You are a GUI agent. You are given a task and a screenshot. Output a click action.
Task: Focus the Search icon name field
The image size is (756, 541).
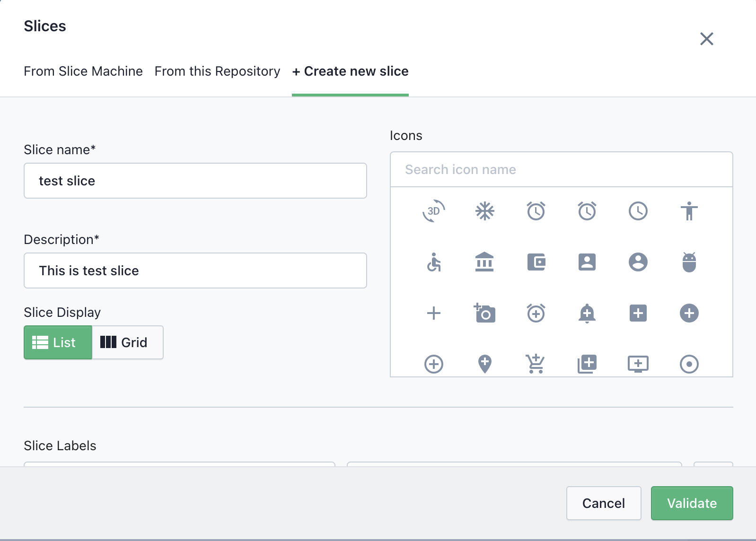tap(561, 170)
